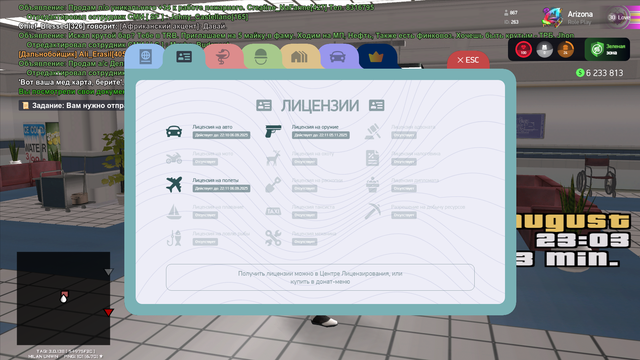Click 'Отсутствует' badge under hunting license
This screenshot has width=640, height=360.
coord(304,162)
